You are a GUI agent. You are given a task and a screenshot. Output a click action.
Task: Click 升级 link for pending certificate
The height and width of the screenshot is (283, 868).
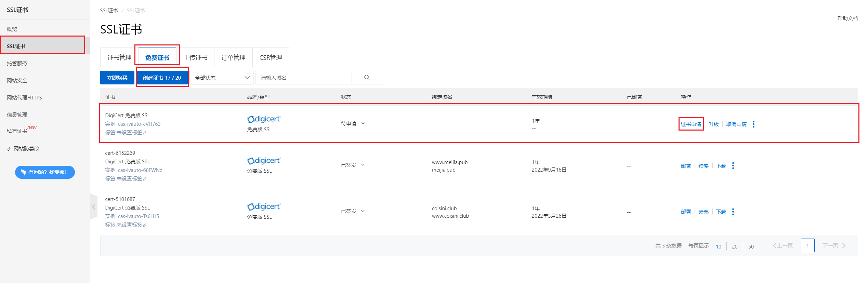click(714, 124)
